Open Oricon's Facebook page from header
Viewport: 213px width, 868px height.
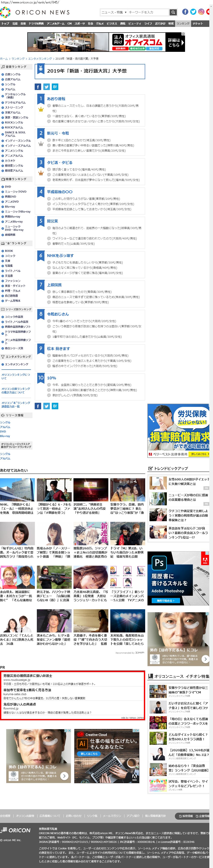click(x=185, y=12)
